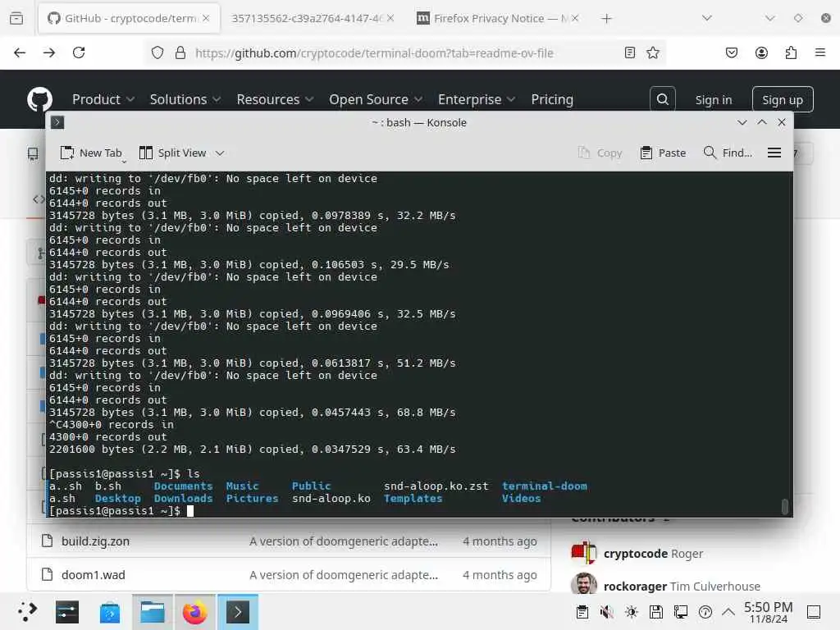Image resolution: width=840 pixels, height=630 pixels.
Task: Click the site padlock icon
Action: 180,52
